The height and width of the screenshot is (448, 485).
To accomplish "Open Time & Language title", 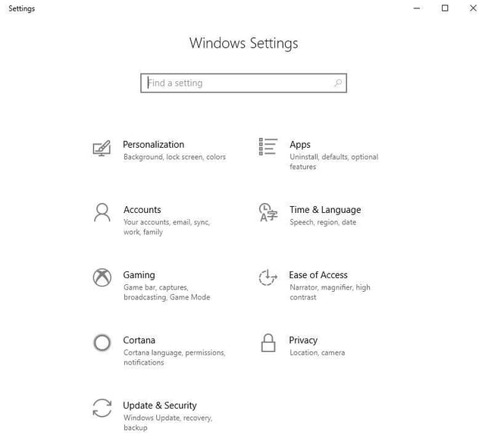I will click(325, 210).
